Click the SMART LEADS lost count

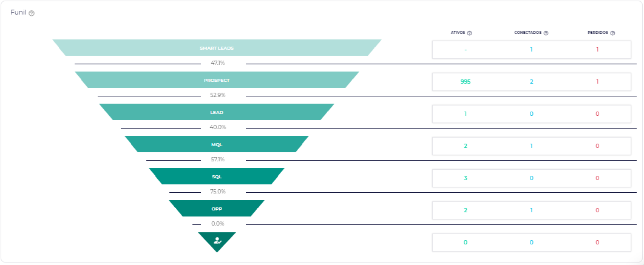click(x=597, y=49)
